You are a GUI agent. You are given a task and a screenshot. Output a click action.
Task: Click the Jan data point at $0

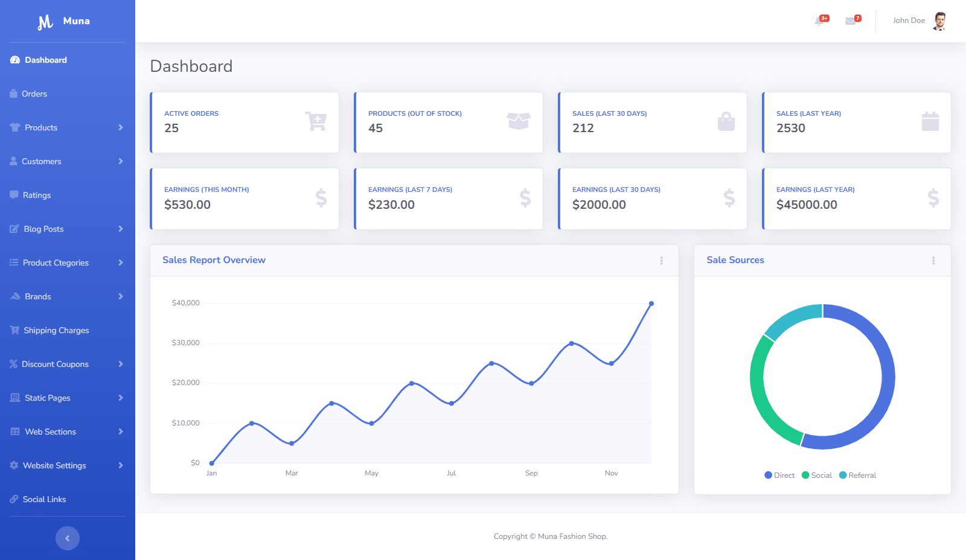(212, 463)
